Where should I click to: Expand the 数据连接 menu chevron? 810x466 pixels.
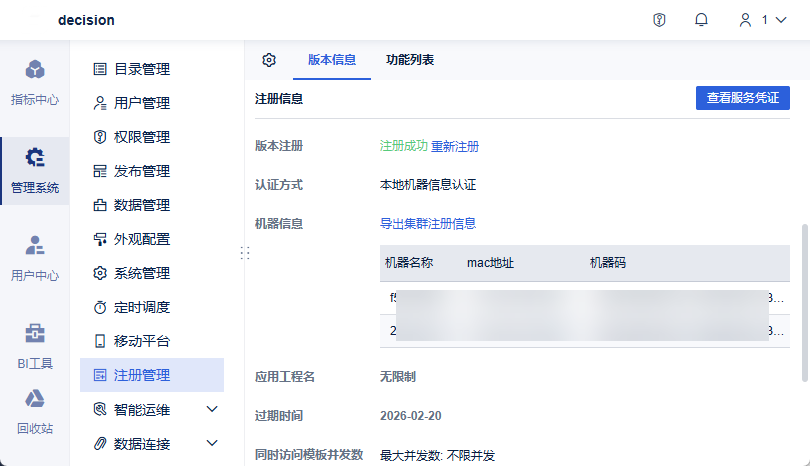pos(212,443)
